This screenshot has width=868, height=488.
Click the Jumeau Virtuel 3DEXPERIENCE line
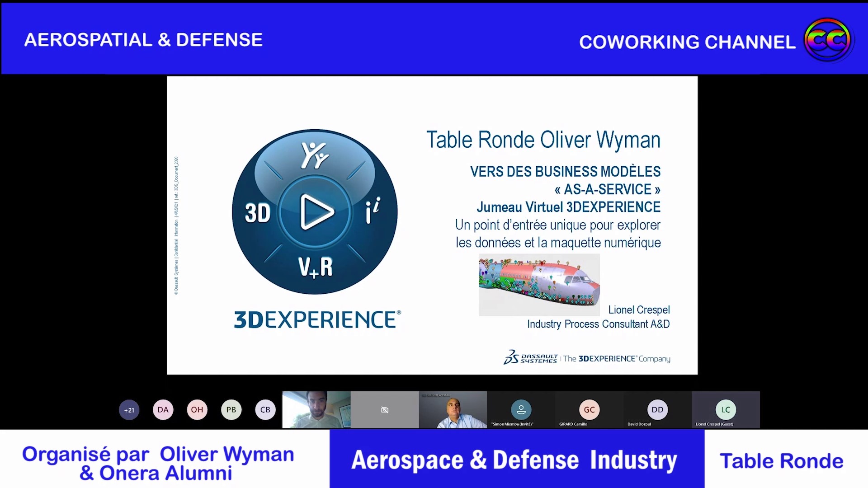coord(568,207)
